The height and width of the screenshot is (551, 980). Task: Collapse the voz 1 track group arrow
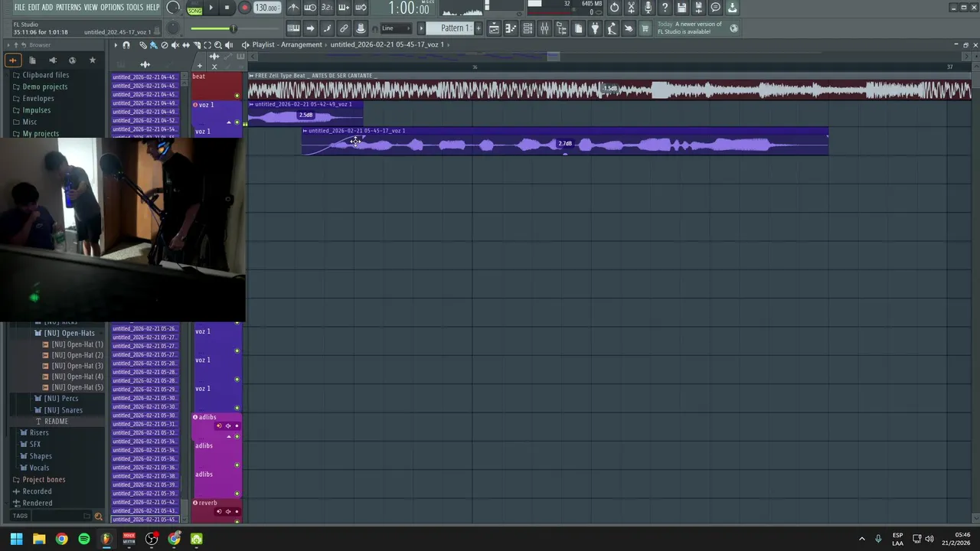[x=228, y=122]
